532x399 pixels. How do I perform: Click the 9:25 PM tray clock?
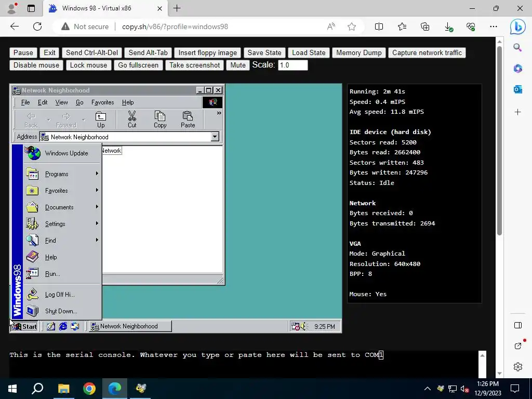click(324, 326)
